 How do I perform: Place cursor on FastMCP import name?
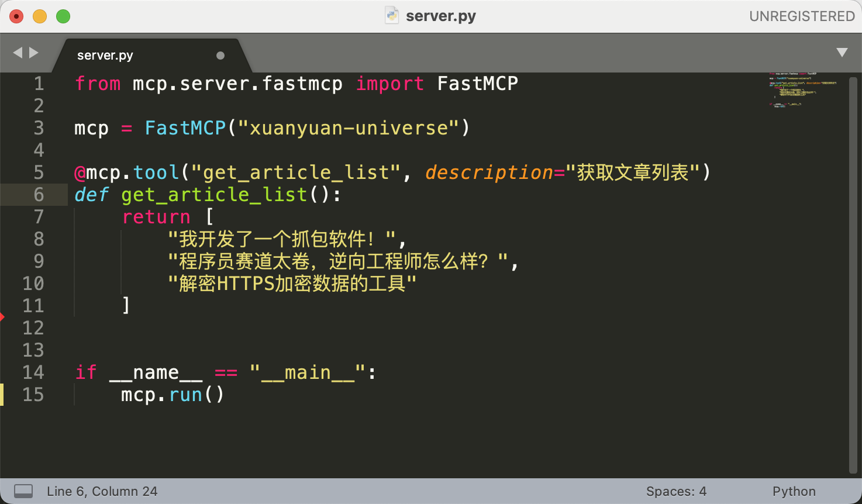pyautogui.click(x=477, y=84)
